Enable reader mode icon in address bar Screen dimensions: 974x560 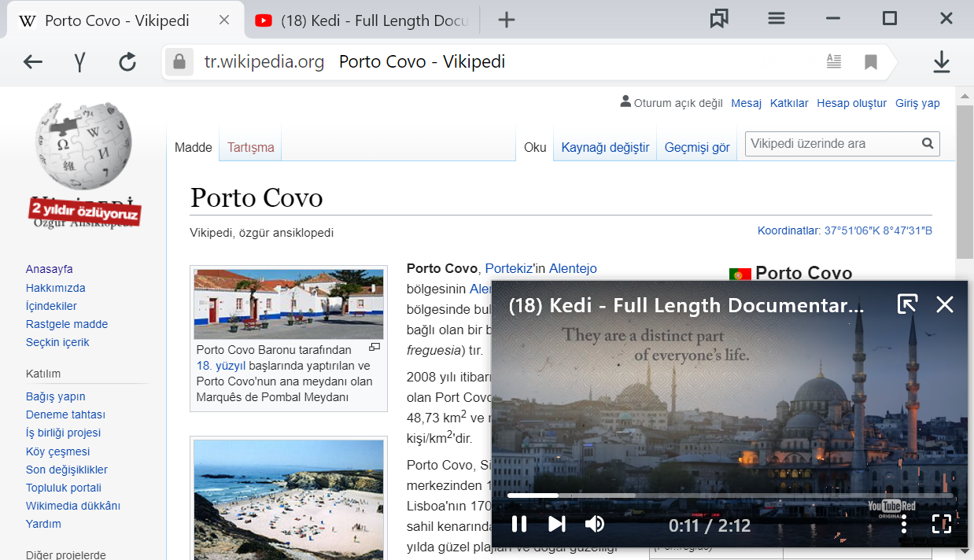click(833, 61)
